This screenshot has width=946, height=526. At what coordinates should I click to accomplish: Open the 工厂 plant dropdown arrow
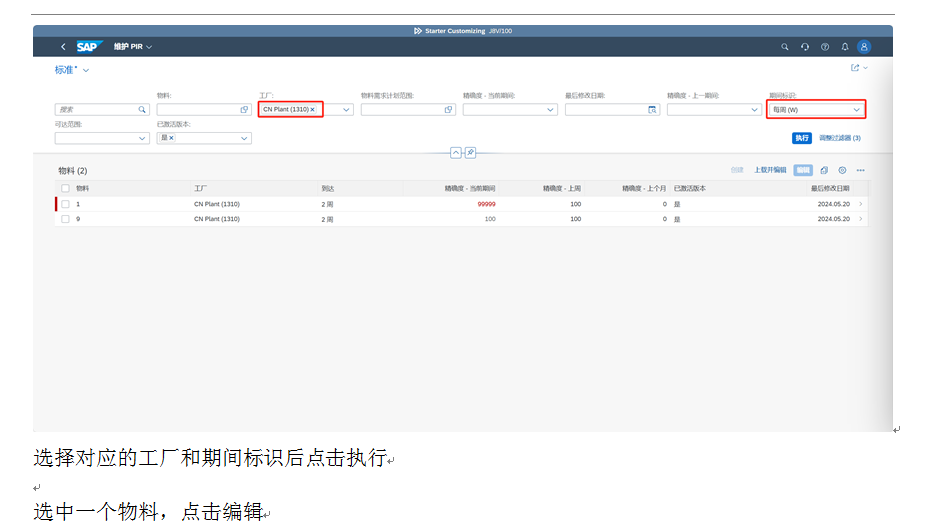pos(347,109)
